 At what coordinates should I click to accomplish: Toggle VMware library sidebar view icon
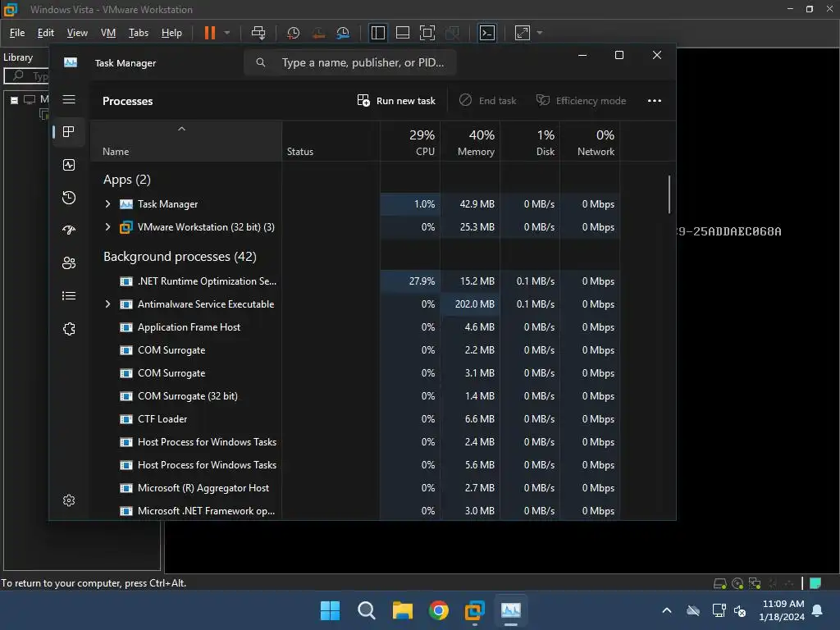click(377, 33)
